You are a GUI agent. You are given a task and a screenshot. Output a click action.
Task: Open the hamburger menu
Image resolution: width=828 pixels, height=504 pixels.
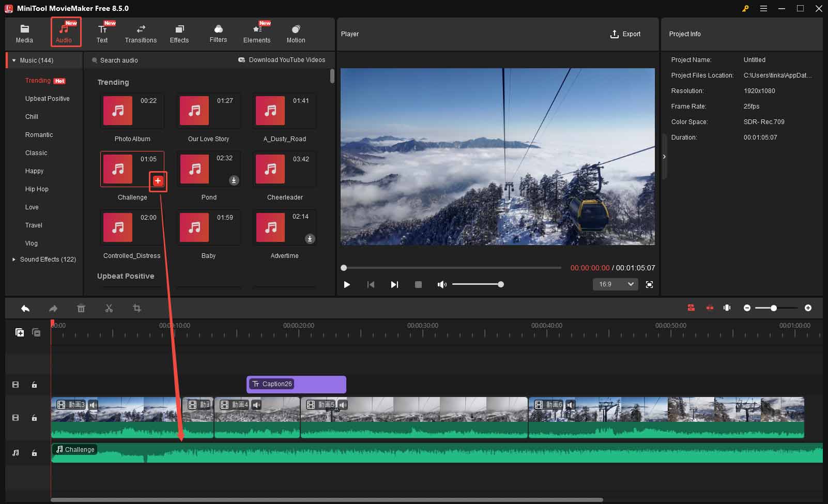[763, 8]
